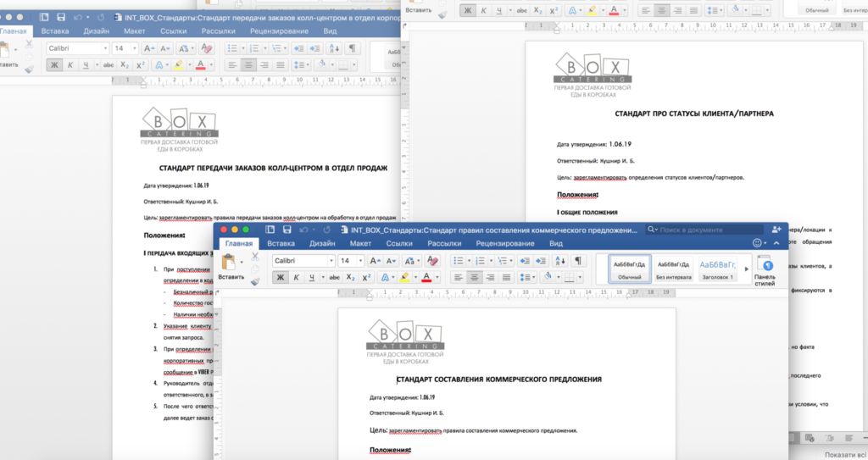868x460 pixels.
Task: Click Save icon in the call-center standard window
Action: click(61, 18)
